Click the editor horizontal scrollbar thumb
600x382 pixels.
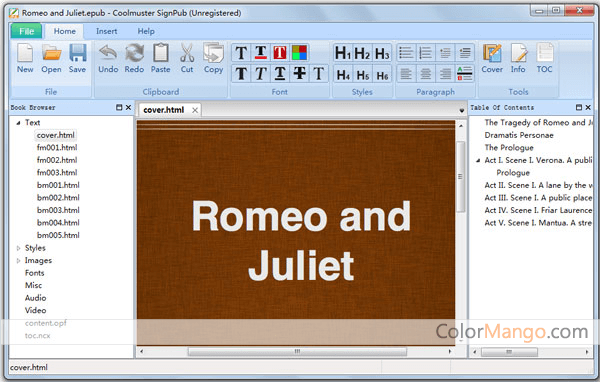(x=297, y=351)
